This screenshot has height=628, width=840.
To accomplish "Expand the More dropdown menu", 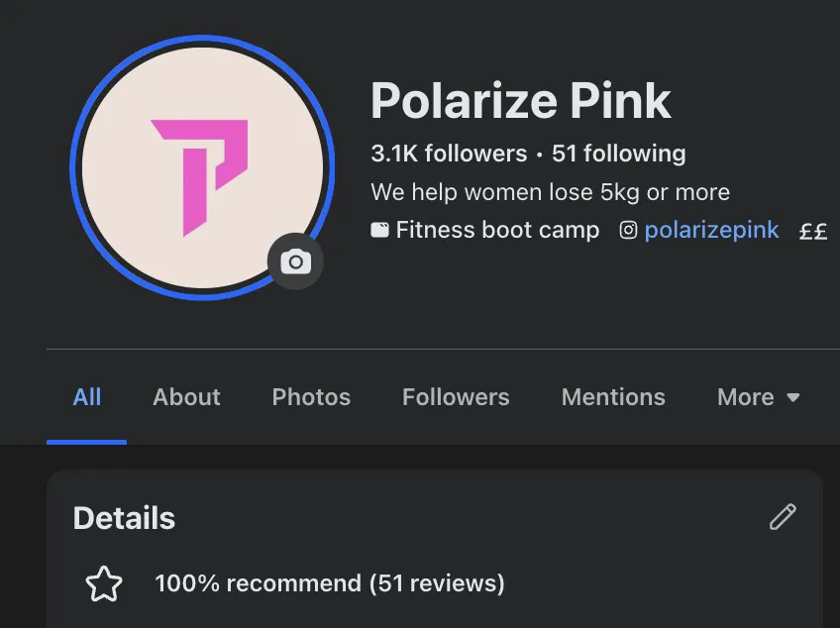I will click(x=758, y=397).
